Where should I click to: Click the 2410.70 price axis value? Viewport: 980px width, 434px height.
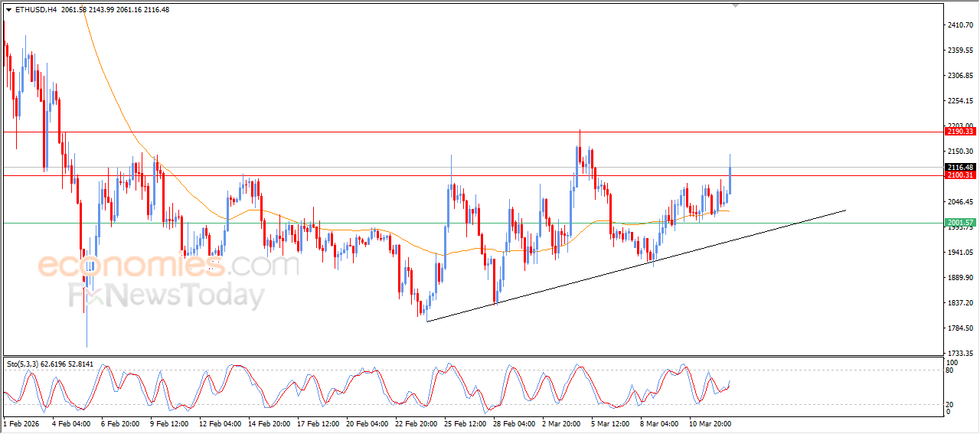coord(959,25)
